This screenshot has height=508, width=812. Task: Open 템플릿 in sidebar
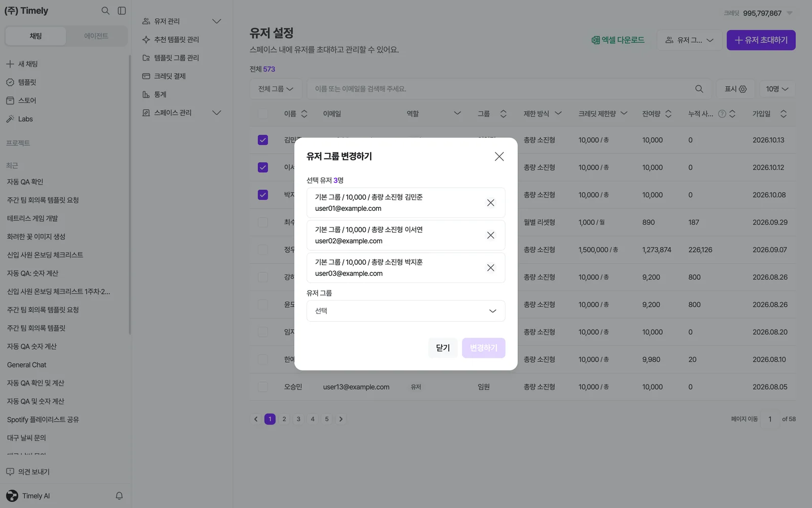pos(21,82)
